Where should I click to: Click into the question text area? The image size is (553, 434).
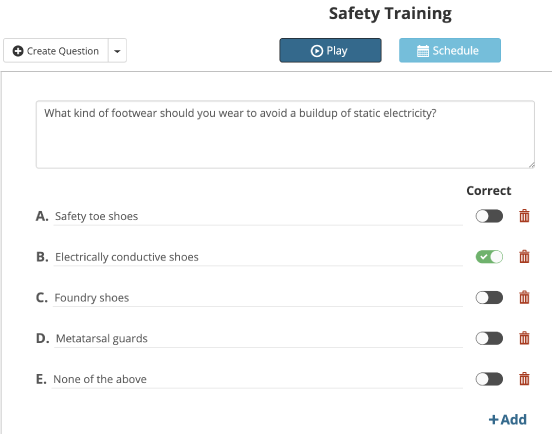tap(285, 134)
